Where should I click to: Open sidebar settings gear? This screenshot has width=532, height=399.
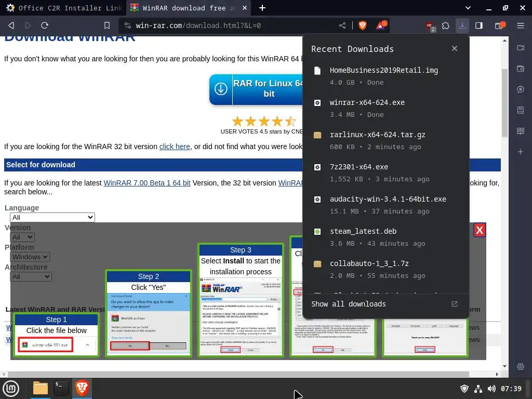(x=521, y=366)
